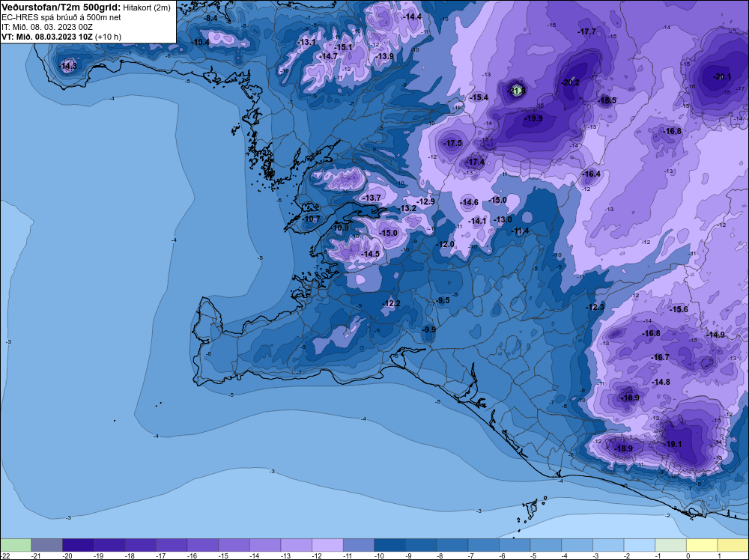Viewport: 749px width, 560px height.
Task: Click the legend scale label -17
Action: coord(161,556)
